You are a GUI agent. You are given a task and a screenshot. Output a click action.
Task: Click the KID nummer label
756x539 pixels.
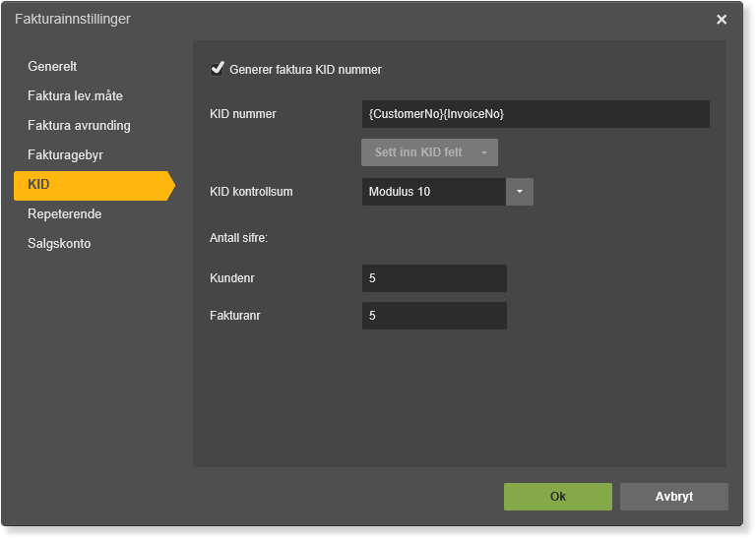point(243,114)
